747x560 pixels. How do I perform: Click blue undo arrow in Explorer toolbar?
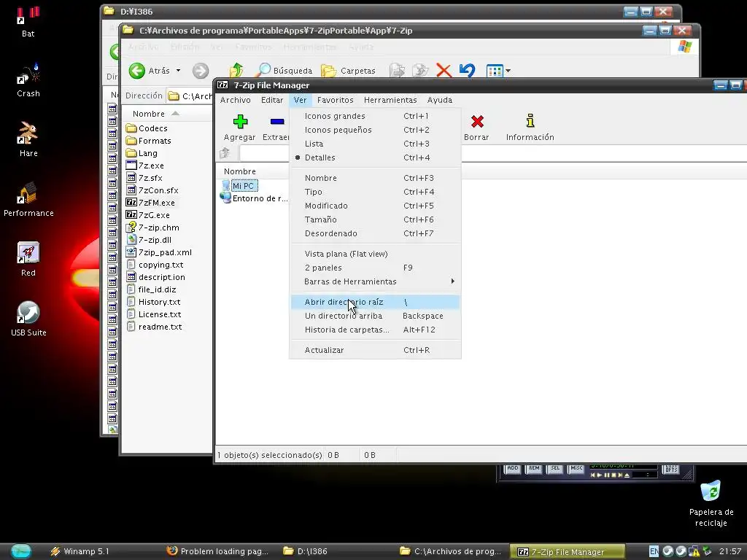coord(468,71)
